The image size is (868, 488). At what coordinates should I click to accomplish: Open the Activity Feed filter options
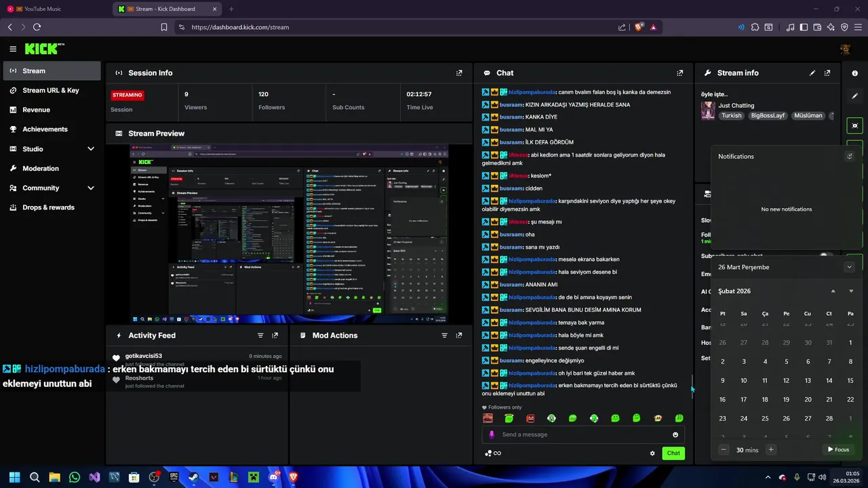(x=260, y=335)
